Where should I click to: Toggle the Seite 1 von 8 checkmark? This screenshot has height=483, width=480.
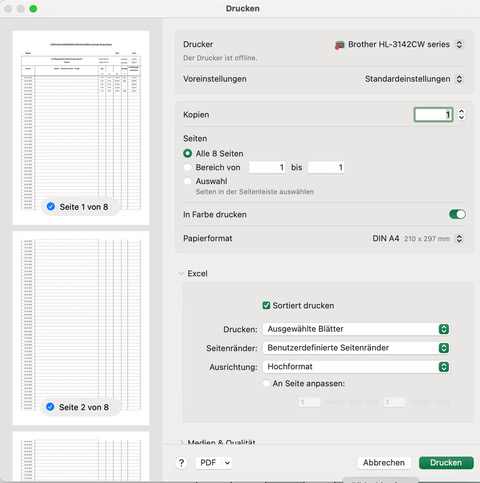pyautogui.click(x=51, y=207)
